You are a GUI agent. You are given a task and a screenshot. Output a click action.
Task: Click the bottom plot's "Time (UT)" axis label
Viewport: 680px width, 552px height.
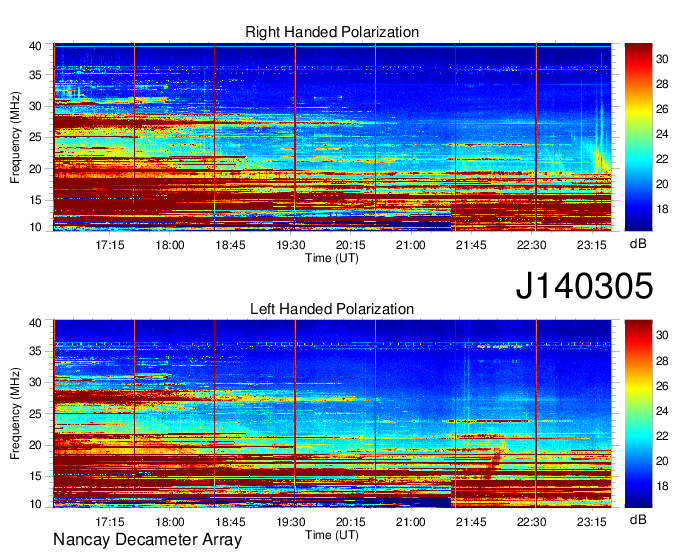pyautogui.click(x=332, y=535)
